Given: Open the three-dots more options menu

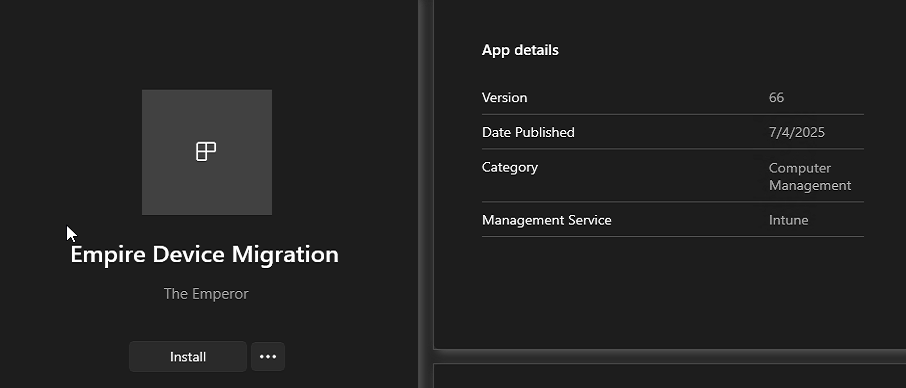Looking at the screenshot, I should [x=268, y=357].
